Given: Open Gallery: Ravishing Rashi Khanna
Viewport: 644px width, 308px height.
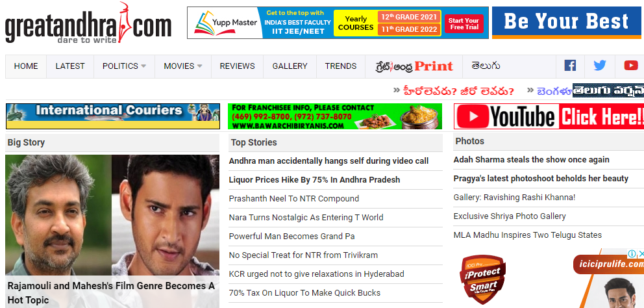Looking at the screenshot, I should pyautogui.click(x=514, y=198).
